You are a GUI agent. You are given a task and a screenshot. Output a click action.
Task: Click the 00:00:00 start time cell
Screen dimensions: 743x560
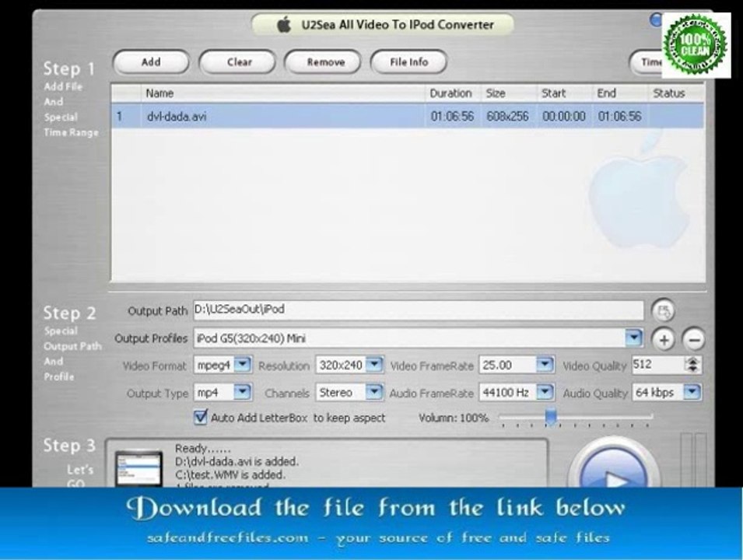pos(563,117)
